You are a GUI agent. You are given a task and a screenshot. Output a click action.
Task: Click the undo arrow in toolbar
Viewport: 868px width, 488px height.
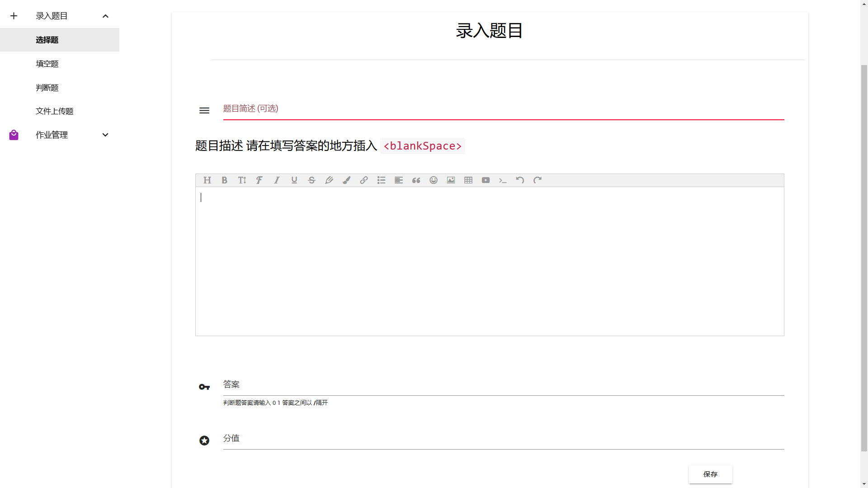(520, 180)
